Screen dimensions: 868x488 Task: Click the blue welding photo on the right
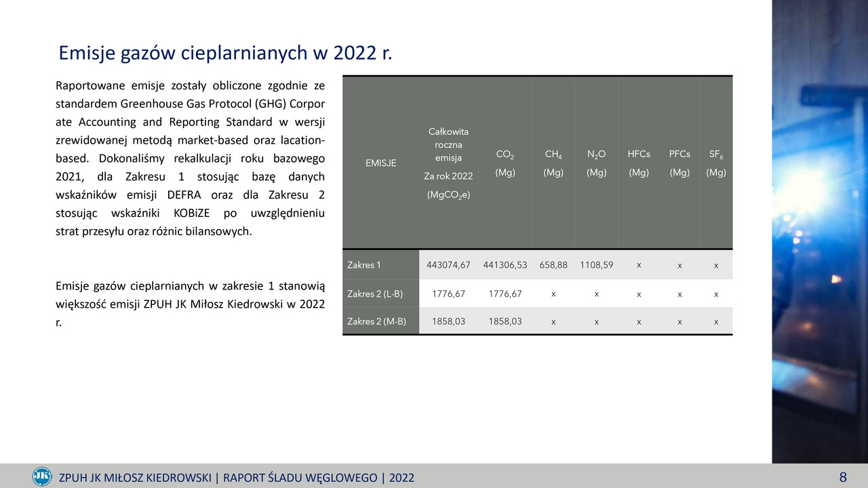pyautogui.click(x=820, y=232)
